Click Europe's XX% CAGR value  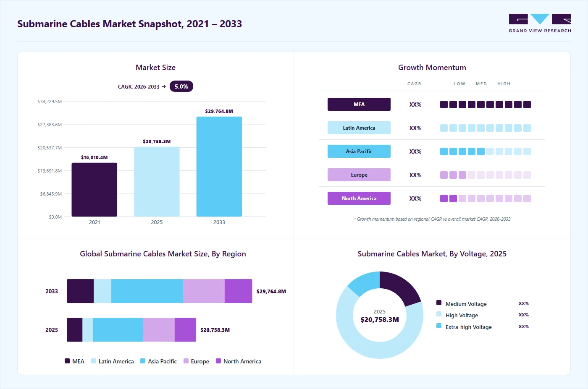(x=415, y=175)
